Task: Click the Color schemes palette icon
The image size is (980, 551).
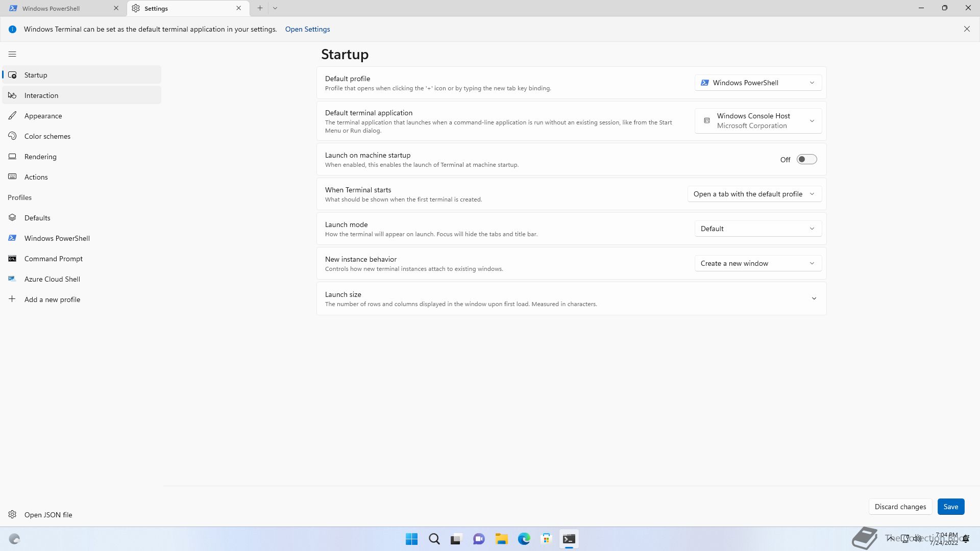Action: click(12, 136)
